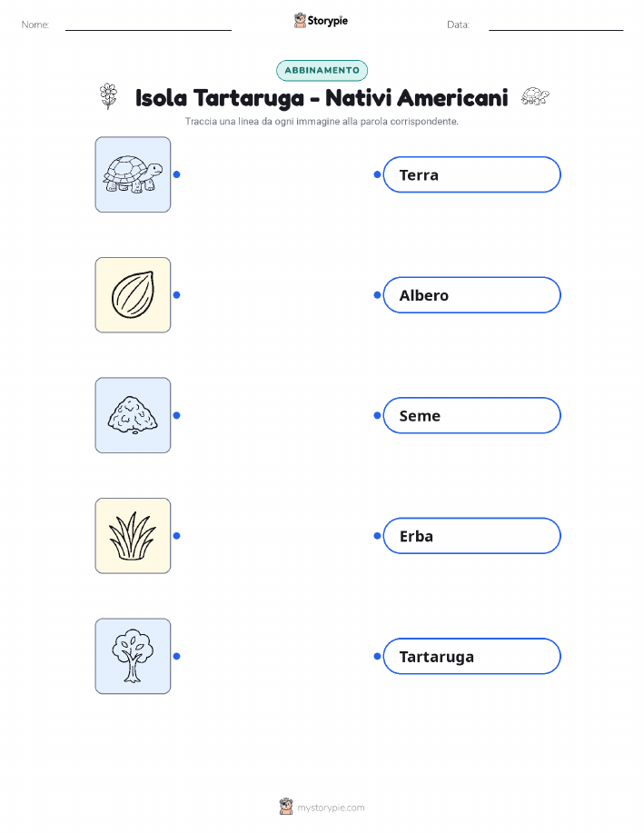This screenshot has height=833, width=644.
Task: Click the Storypie bear logo at top
Action: (x=301, y=21)
